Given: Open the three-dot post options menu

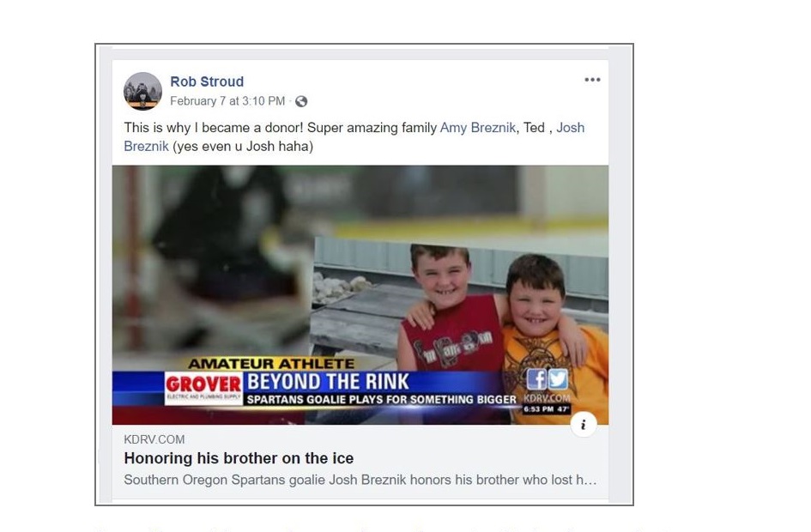Looking at the screenshot, I should tap(592, 80).
